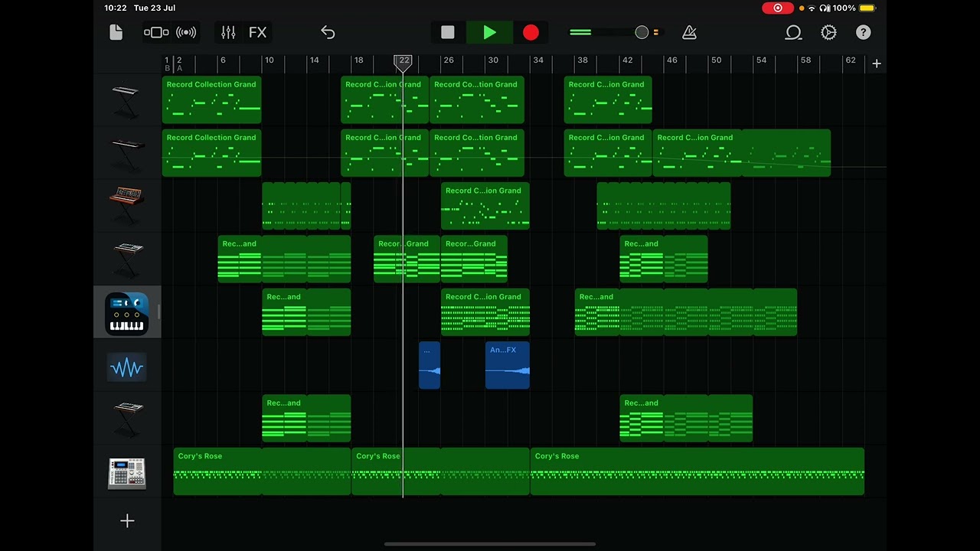Tap bar 38 on the ruler
Image resolution: width=980 pixels, height=551 pixels.
(x=583, y=60)
